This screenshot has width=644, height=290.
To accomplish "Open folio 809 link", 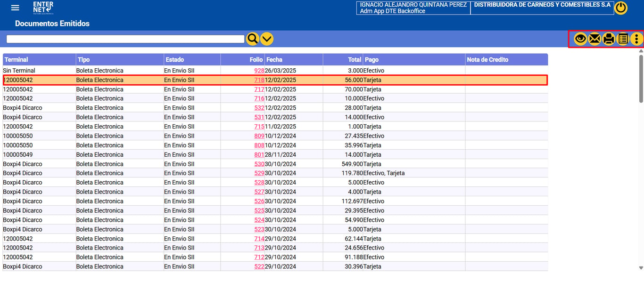I will click(259, 136).
